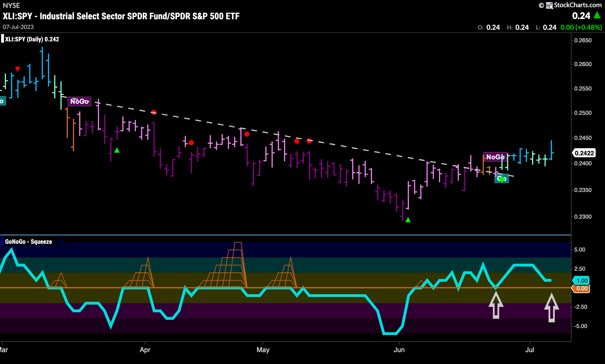Click the large 0.24 last price value

tap(581, 16)
